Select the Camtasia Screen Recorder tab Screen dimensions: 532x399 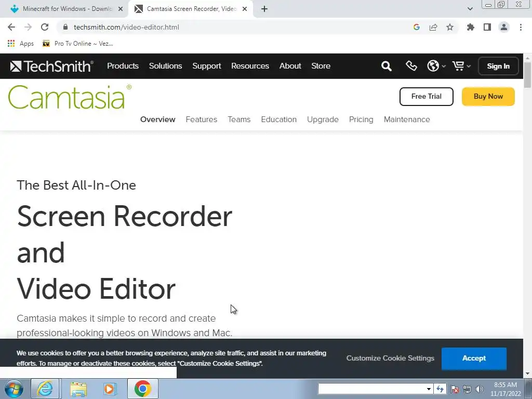191,9
